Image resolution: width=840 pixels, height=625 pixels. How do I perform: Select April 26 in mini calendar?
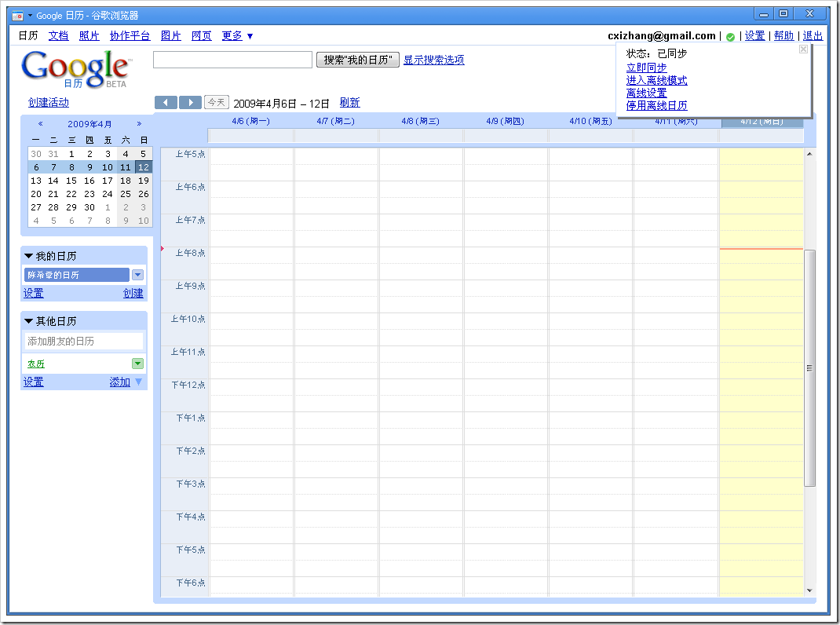tap(144, 194)
